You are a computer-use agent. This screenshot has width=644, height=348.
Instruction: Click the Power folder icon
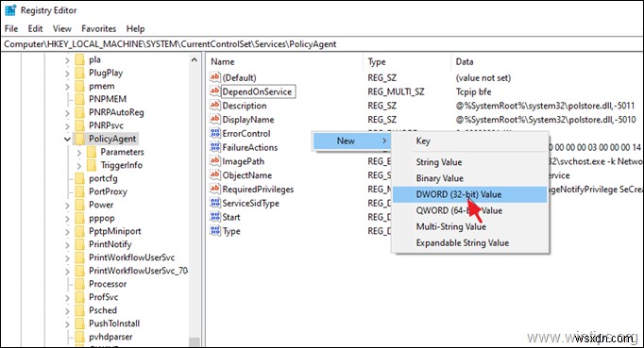[x=80, y=205]
